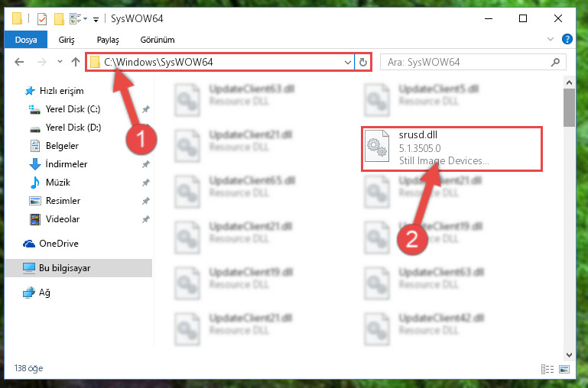The width and height of the screenshot is (588, 388).
Task: Click the Back navigation arrow
Action: tap(19, 62)
